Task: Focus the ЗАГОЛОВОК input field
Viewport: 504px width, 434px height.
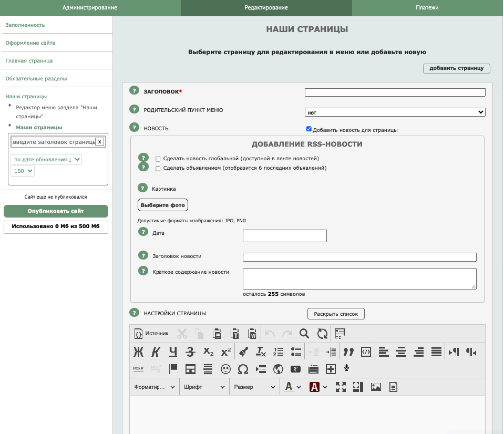Action: [395, 92]
